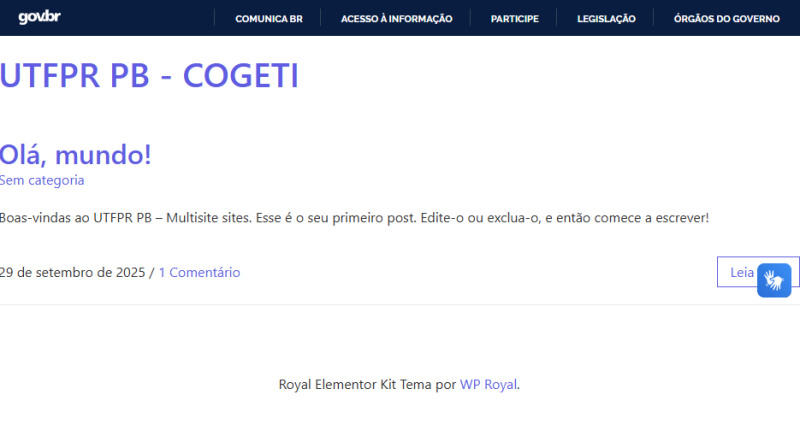This screenshot has width=800, height=442.
Task: Click the 'Boas-vindas ao UTFPR PB' excerpt text
Action: (75, 217)
